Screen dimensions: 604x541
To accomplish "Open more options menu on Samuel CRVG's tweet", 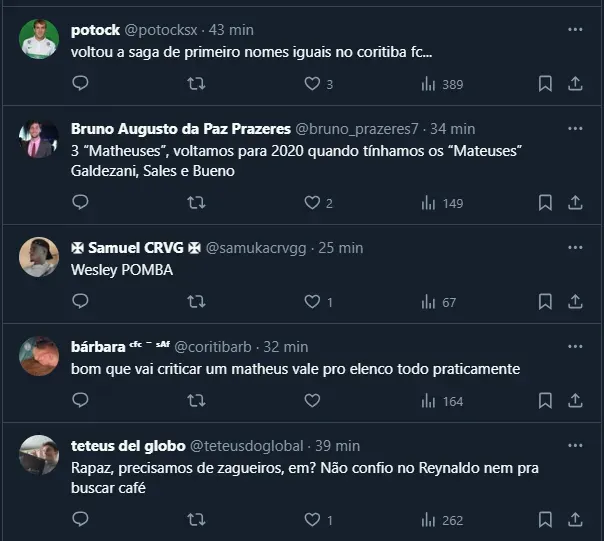I will [575, 247].
